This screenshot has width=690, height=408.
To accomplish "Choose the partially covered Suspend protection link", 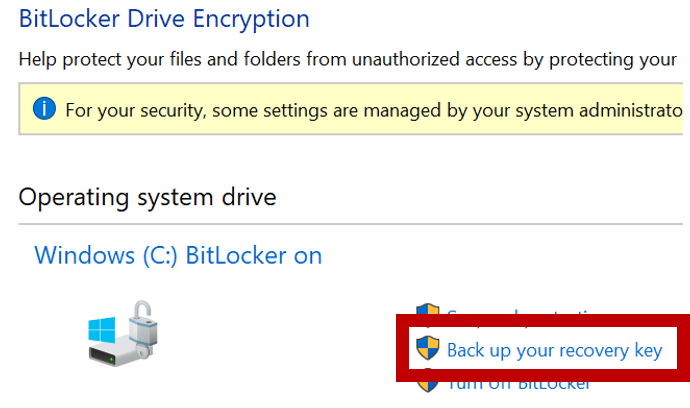I will click(521, 312).
